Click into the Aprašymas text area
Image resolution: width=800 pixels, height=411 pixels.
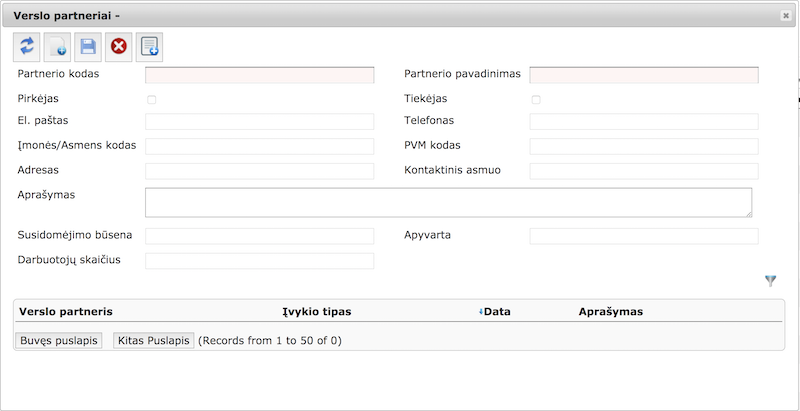coord(448,202)
